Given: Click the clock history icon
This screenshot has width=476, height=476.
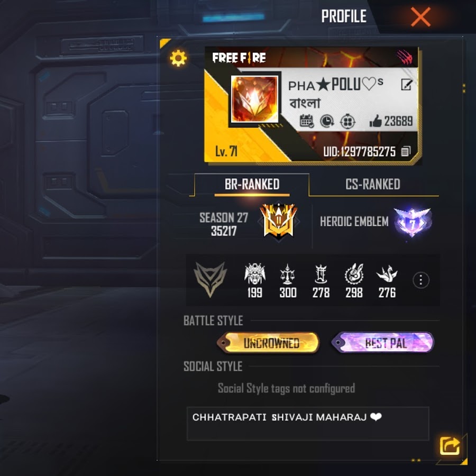Looking at the screenshot, I should pyautogui.click(x=327, y=121).
